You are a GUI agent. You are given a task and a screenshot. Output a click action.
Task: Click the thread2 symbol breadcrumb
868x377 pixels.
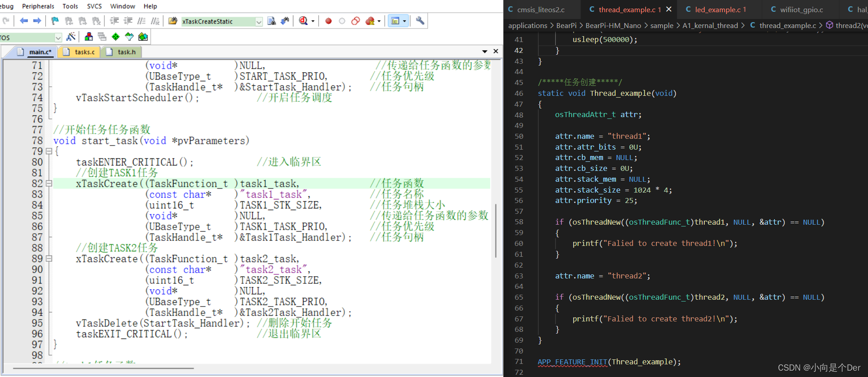[847, 26]
